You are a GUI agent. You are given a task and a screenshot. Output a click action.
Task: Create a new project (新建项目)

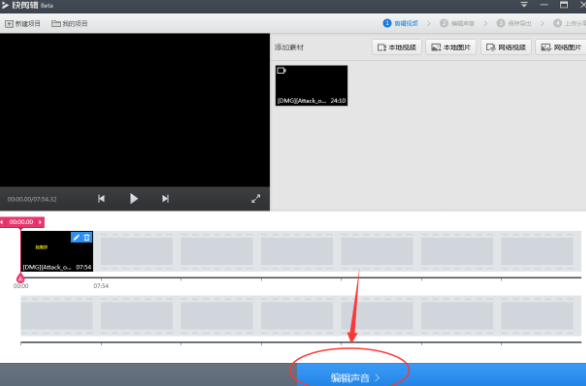23,24
